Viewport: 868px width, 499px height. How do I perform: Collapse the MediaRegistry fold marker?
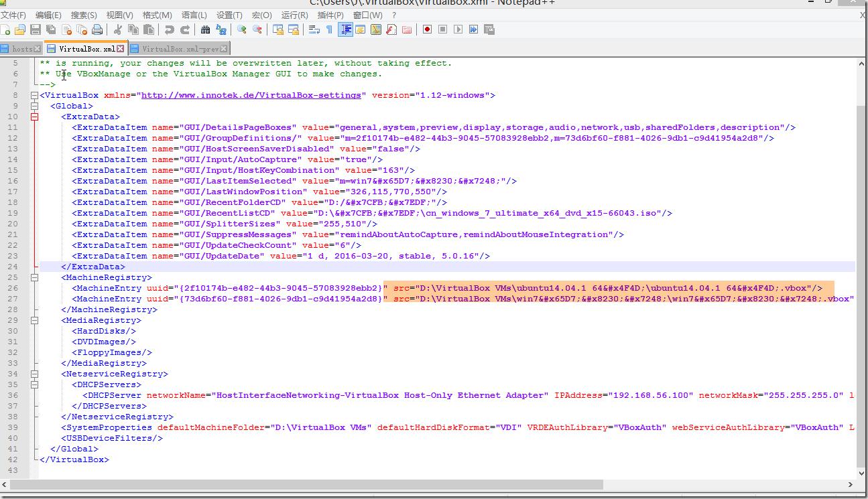point(34,320)
